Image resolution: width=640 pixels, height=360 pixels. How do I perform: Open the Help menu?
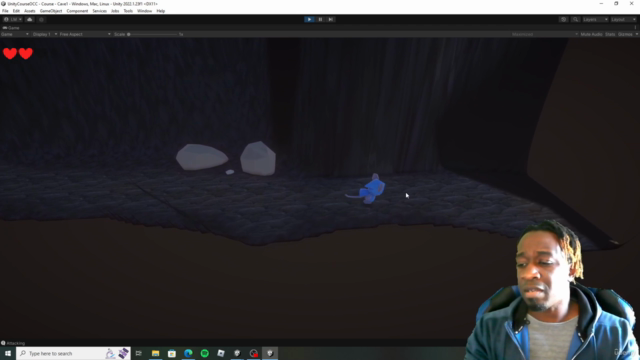pyautogui.click(x=161, y=11)
